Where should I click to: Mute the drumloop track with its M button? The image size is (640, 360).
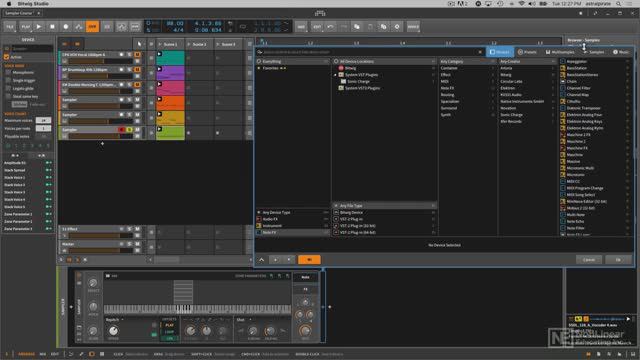pos(138,69)
